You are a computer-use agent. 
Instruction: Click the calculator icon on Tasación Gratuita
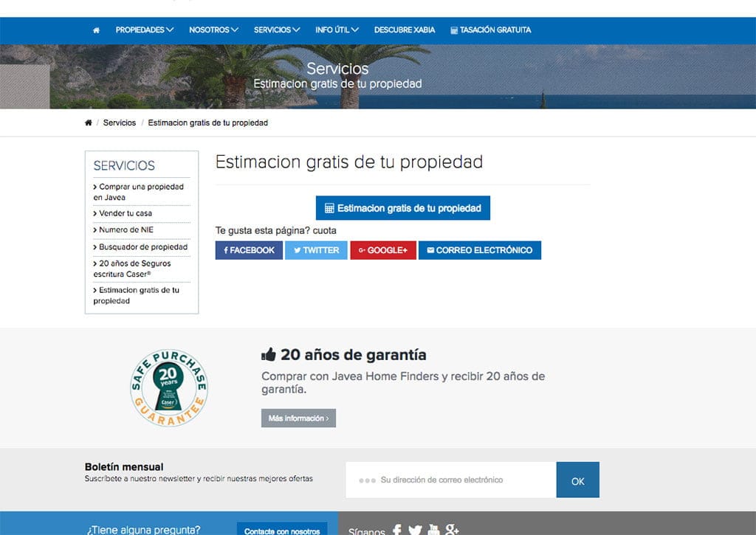(x=456, y=30)
